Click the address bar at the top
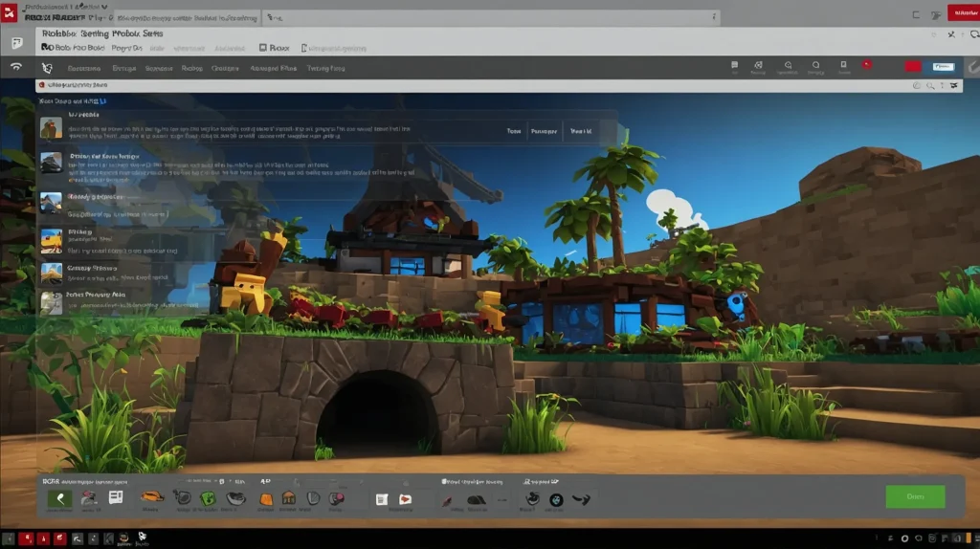Viewport: 980px width, 549px height. [491, 17]
